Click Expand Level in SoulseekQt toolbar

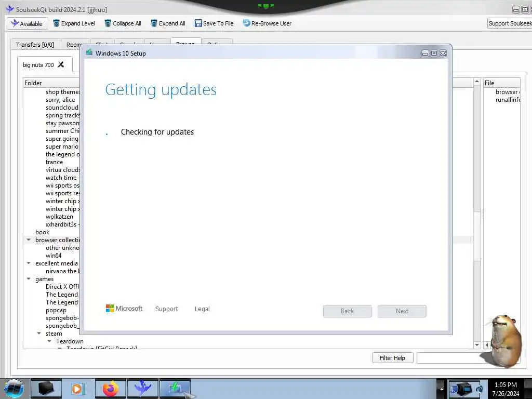coord(74,23)
